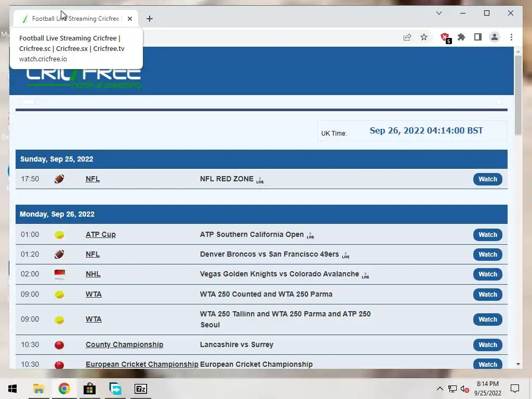Watch NFL RED ZONE stream
This screenshot has width=532, height=399.
[487, 179]
